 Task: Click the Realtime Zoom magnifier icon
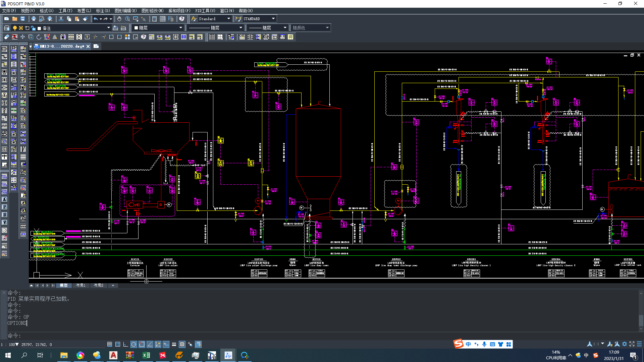tap(127, 19)
